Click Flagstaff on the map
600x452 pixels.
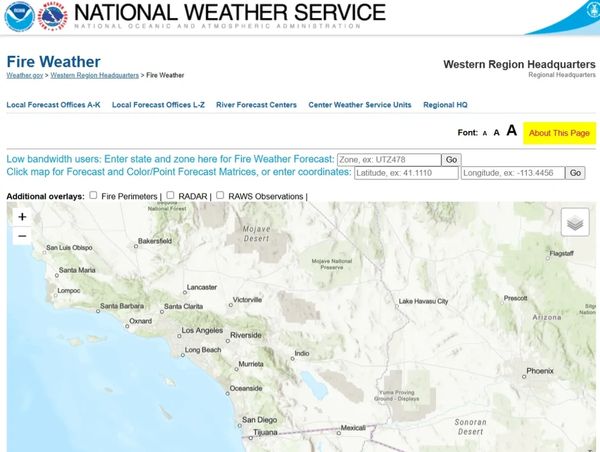[x=561, y=253]
